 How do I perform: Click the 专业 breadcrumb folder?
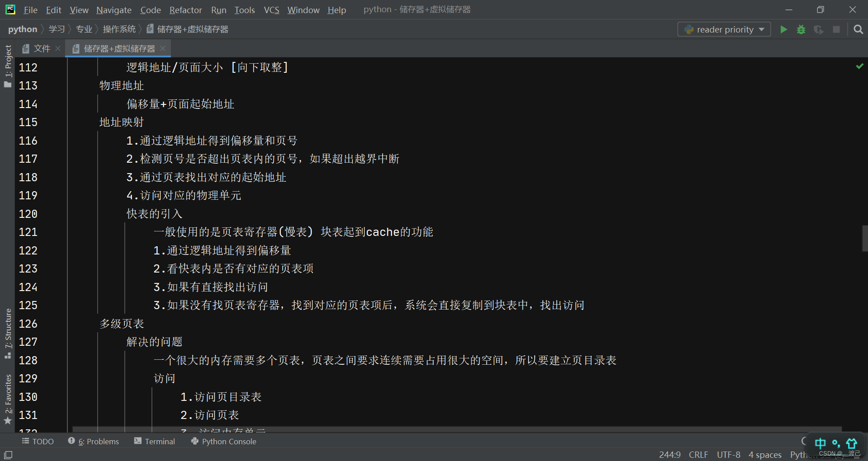84,29
